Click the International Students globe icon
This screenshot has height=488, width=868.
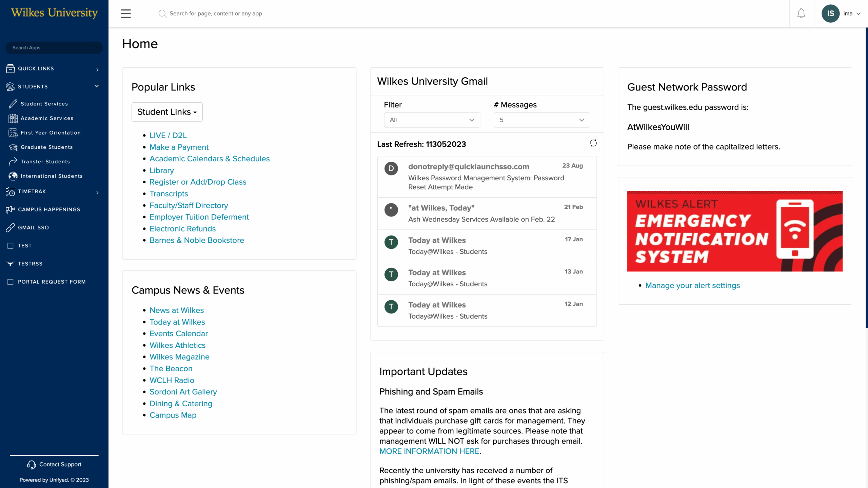(x=13, y=176)
